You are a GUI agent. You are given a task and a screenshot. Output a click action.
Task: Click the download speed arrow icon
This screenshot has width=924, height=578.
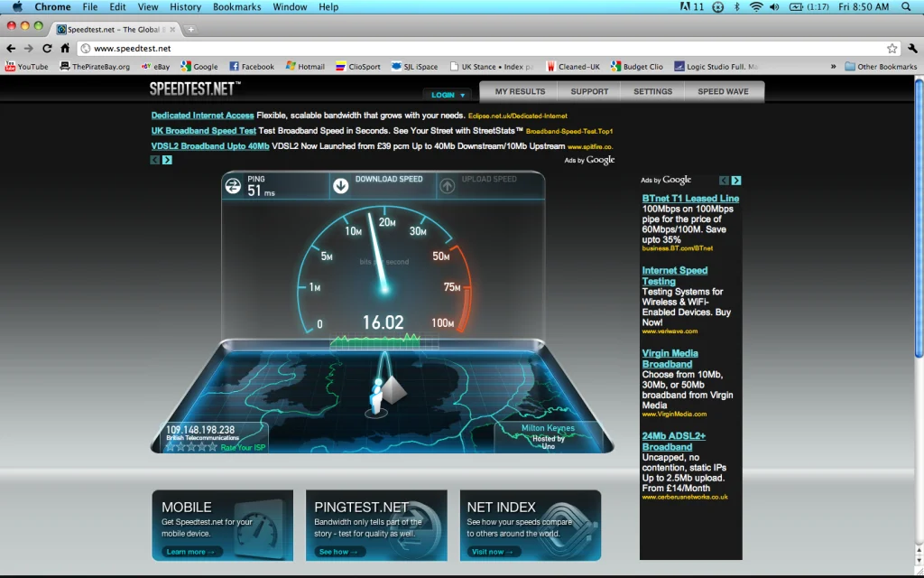click(x=340, y=186)
